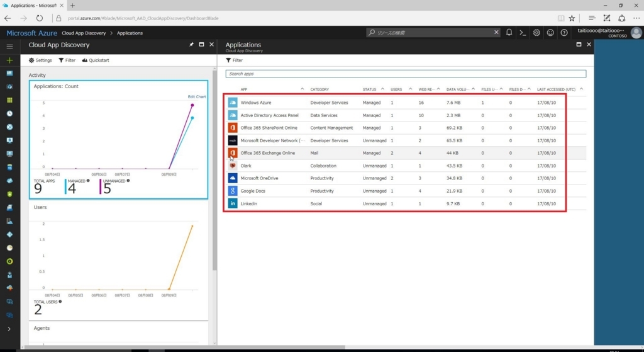Select the Office 365 Exchange Online row

pos(406,153)
